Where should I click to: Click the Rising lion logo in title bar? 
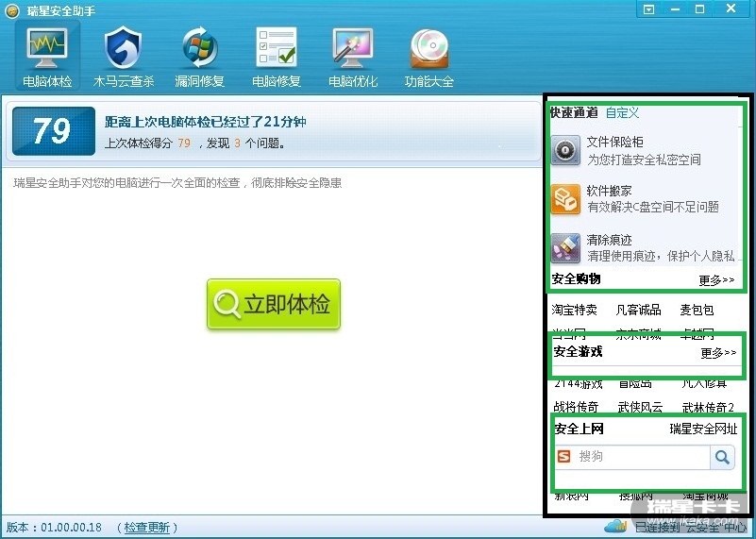click(x=12, y=10)
